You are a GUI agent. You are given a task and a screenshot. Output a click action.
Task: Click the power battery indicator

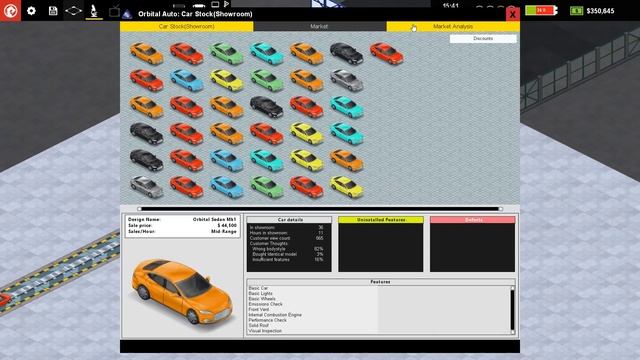[541, 10]
